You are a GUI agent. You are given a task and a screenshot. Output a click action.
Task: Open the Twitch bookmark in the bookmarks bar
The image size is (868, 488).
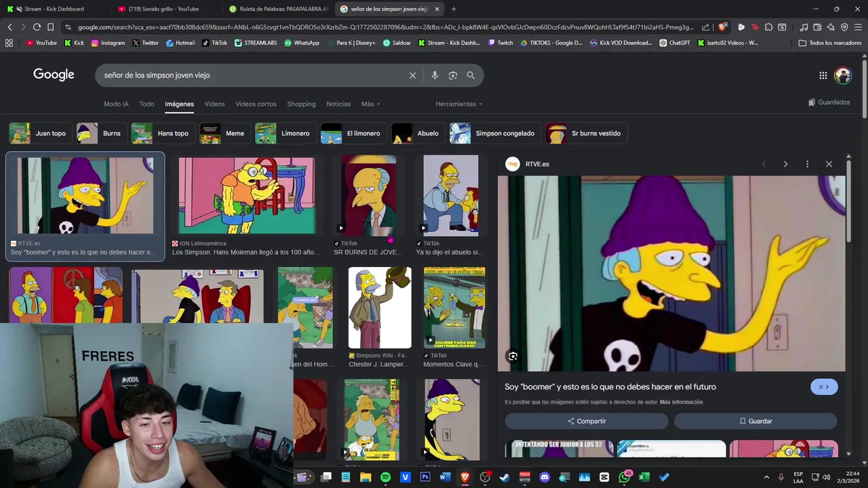[500, 43]
